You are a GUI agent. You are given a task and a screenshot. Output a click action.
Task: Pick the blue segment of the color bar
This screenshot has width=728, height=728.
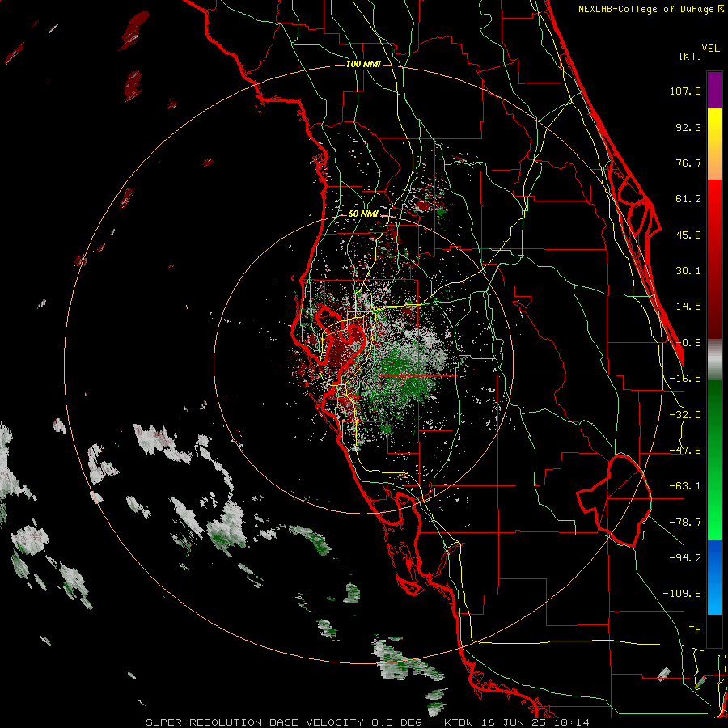pos(714,577)
